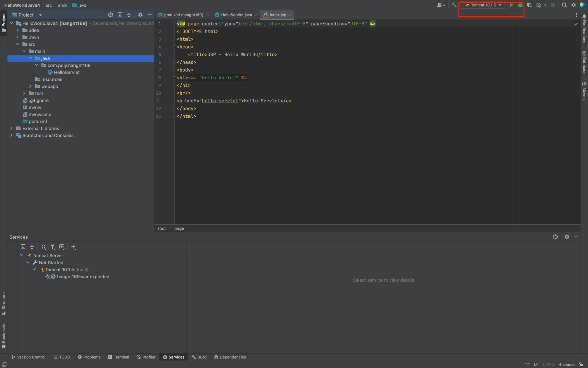588x368 pixels.
Task: Expand External Libraries node
Action: point(12,129)
